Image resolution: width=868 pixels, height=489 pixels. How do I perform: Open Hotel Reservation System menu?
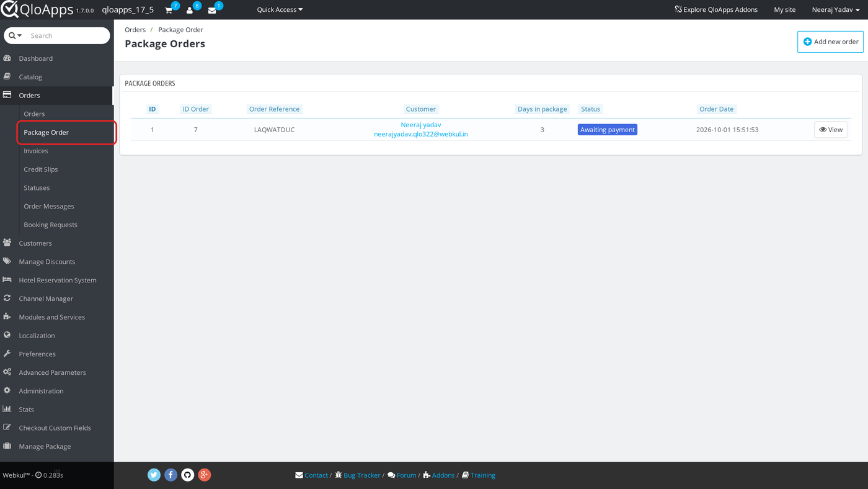coord(56,280)
